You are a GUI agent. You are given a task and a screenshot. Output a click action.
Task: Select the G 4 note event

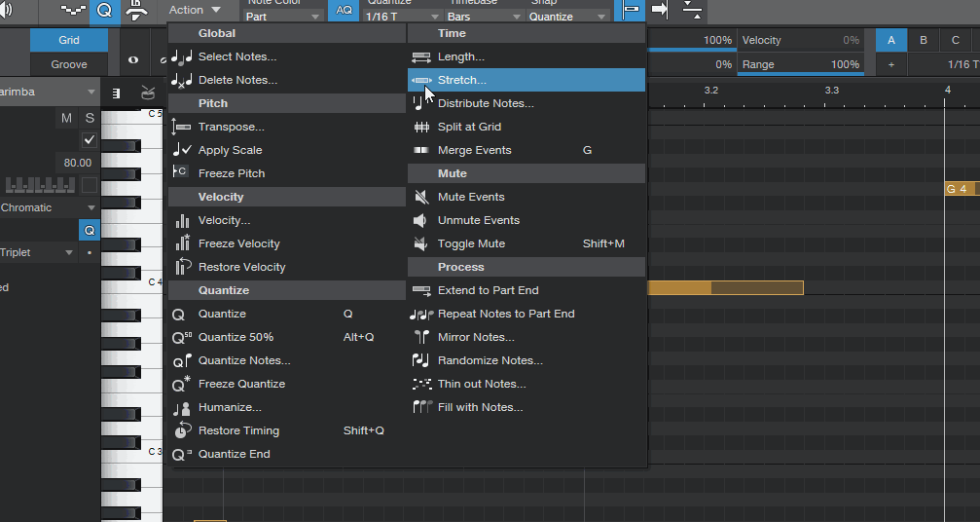(x=962, y=189)
